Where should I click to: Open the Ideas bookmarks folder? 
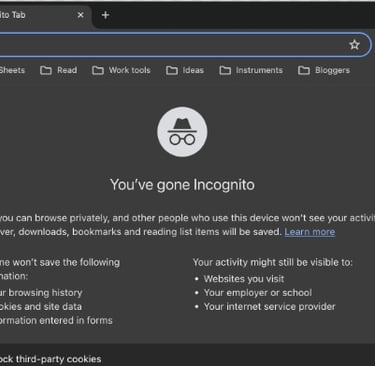pos(185,70)
